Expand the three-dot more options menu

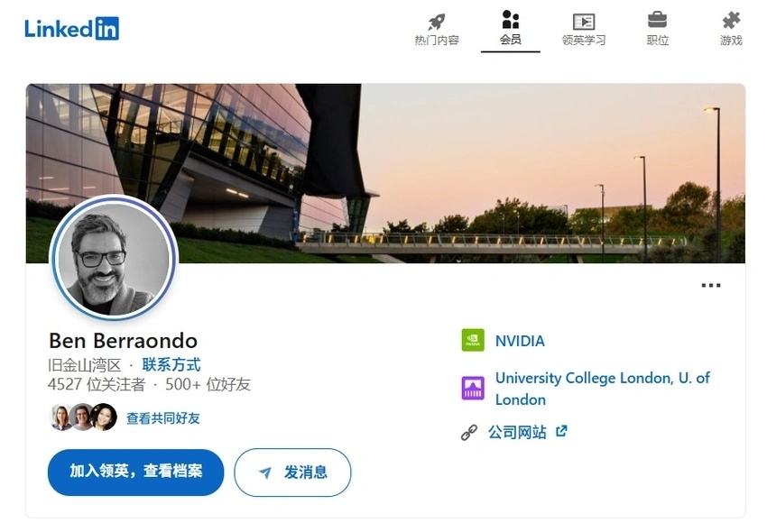[x=710, y=286]
